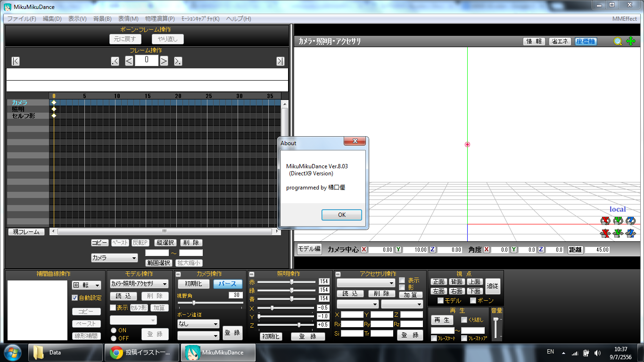Click the speaker volume icon in system tray
Viewport: 644px width, 362px height.
pyautogui.click(x=598, y=353)
